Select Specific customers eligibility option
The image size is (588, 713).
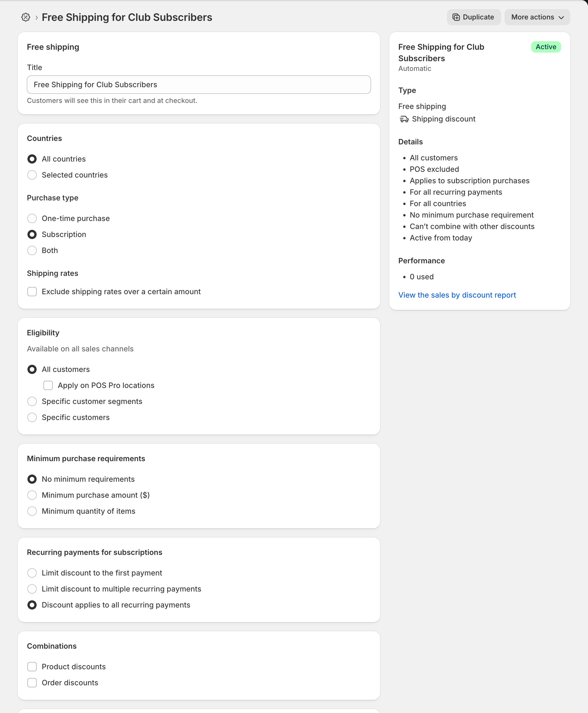click(x=32, y=417)
